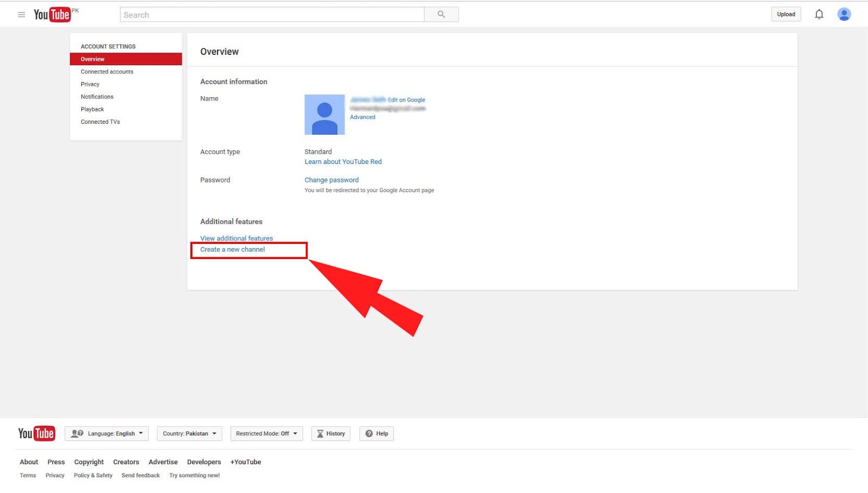This screenshot has height=493, width=868.
Task: Click Learn about YouTube Red
Action: pyautogui.click(x=343, y=162)
